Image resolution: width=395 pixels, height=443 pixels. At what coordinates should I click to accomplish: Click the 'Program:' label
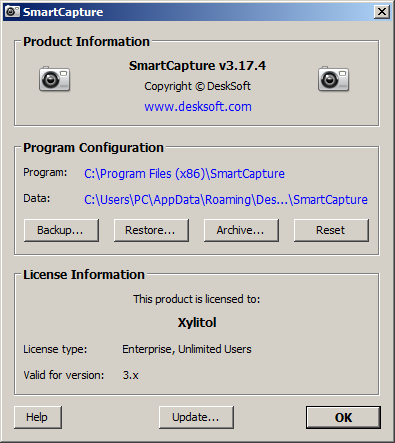tap(45, 173)
